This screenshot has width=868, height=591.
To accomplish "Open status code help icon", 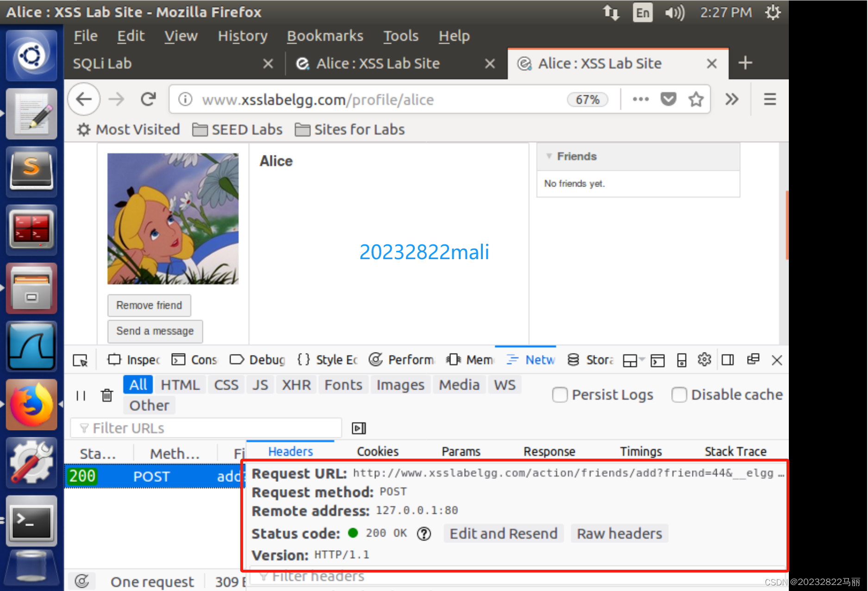I will click(x=424, y=534).
